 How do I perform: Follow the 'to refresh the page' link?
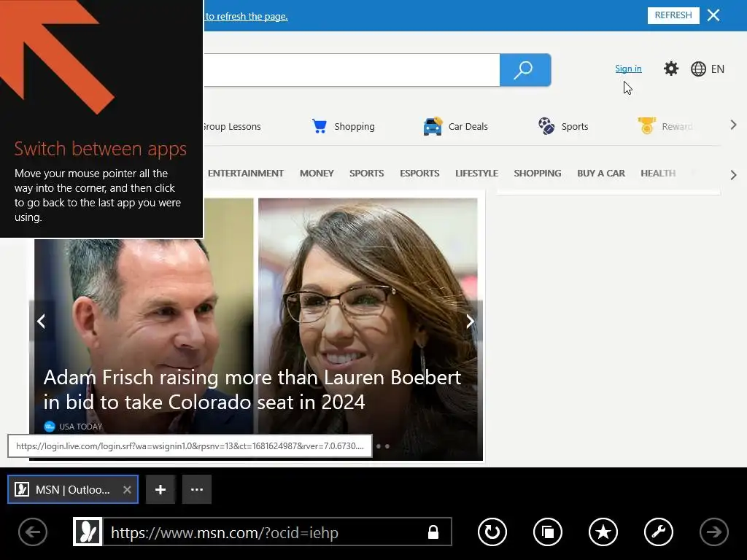click(247, 16)
